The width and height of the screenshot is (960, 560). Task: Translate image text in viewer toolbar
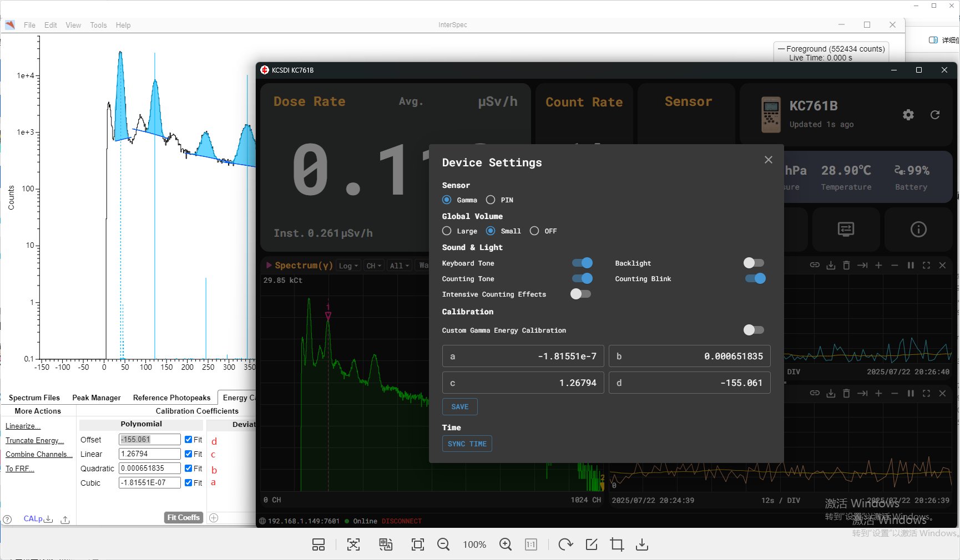[x=385, y=544]
